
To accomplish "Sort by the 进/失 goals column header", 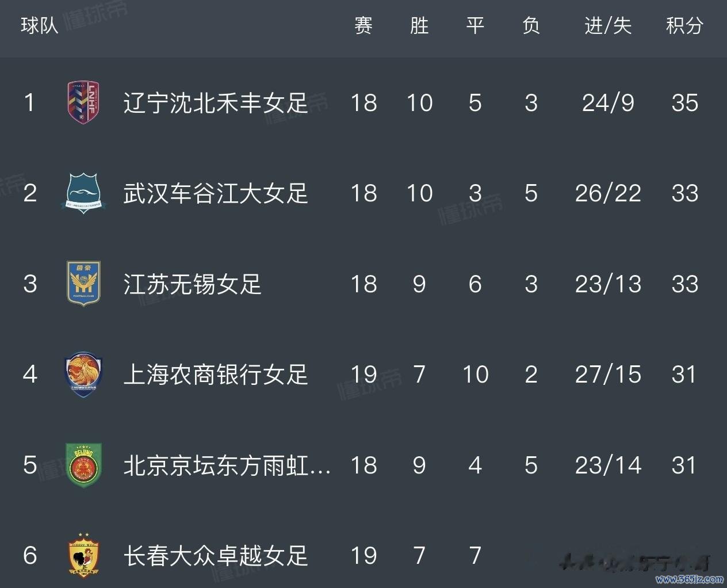I will [x=608, y=26].
